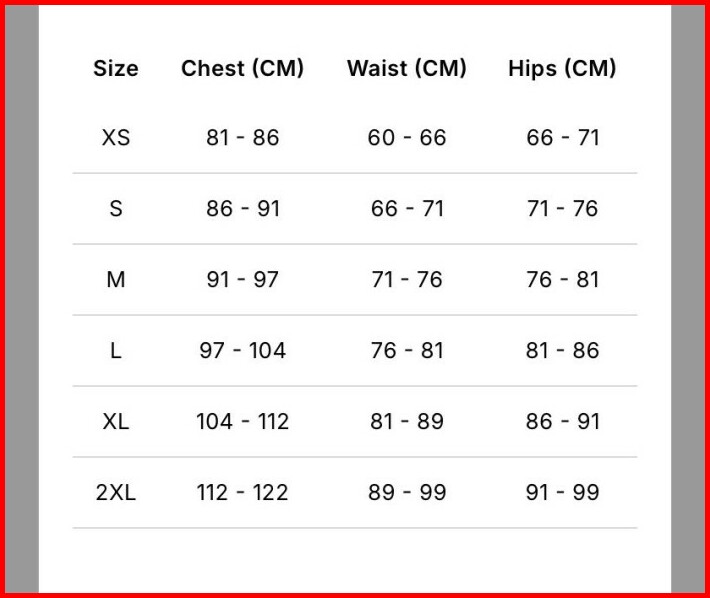Select the L size row label
710x598 pixels.
(116, 351)
